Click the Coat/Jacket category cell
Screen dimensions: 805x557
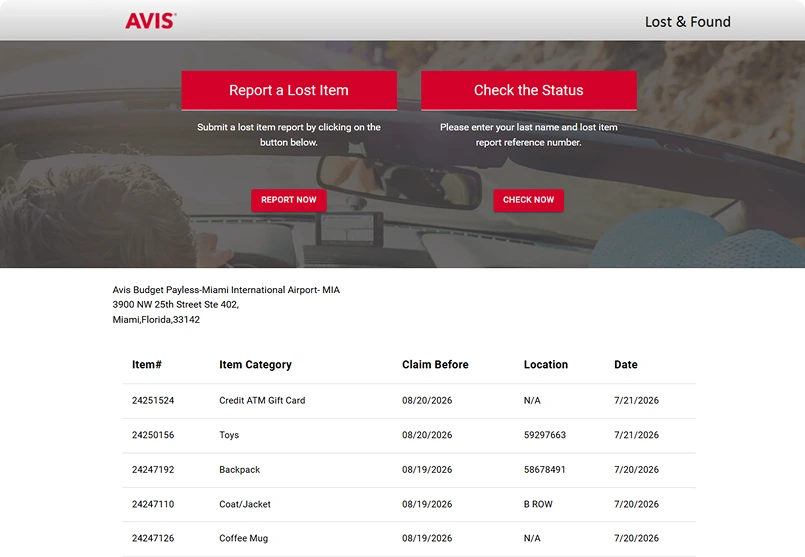pyautogui.click(x=245, y=504)
